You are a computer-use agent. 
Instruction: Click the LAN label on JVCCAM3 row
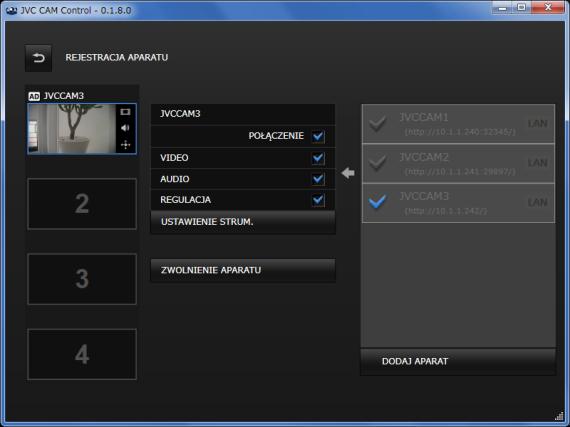point(538,202)
